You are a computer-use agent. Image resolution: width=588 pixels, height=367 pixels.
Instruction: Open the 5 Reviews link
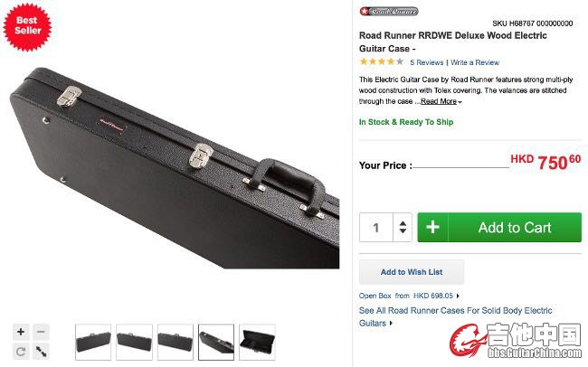coord(427,62)
